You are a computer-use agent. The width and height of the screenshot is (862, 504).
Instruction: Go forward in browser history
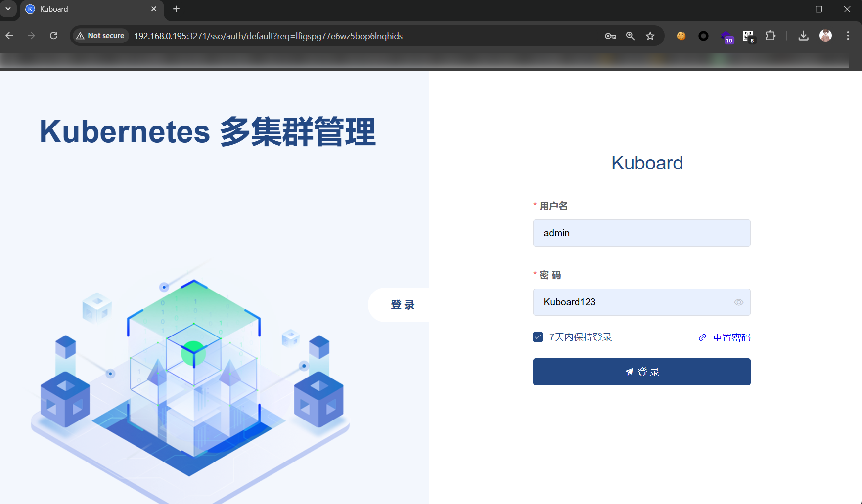point(31,36)
